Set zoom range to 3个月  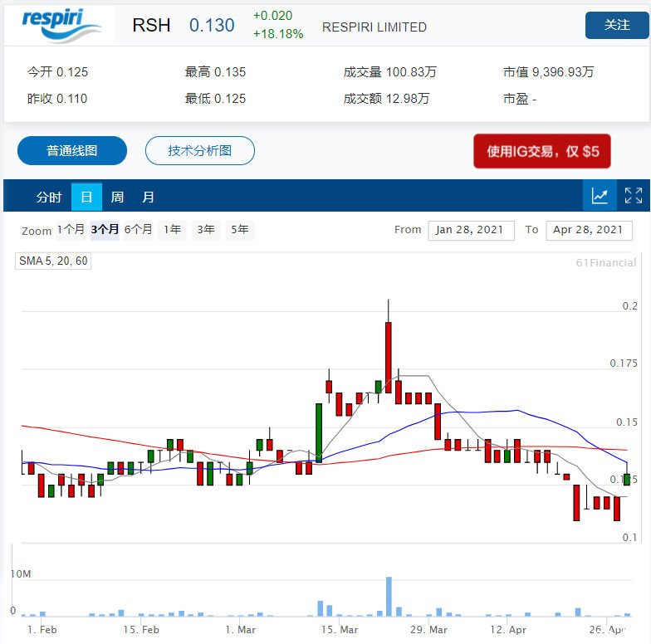105,229
